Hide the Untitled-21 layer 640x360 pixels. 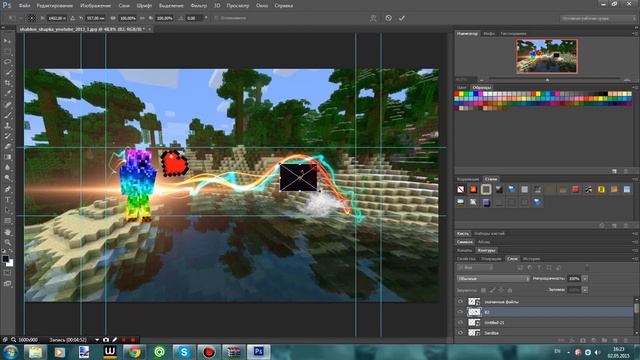[x=460, y=322]
